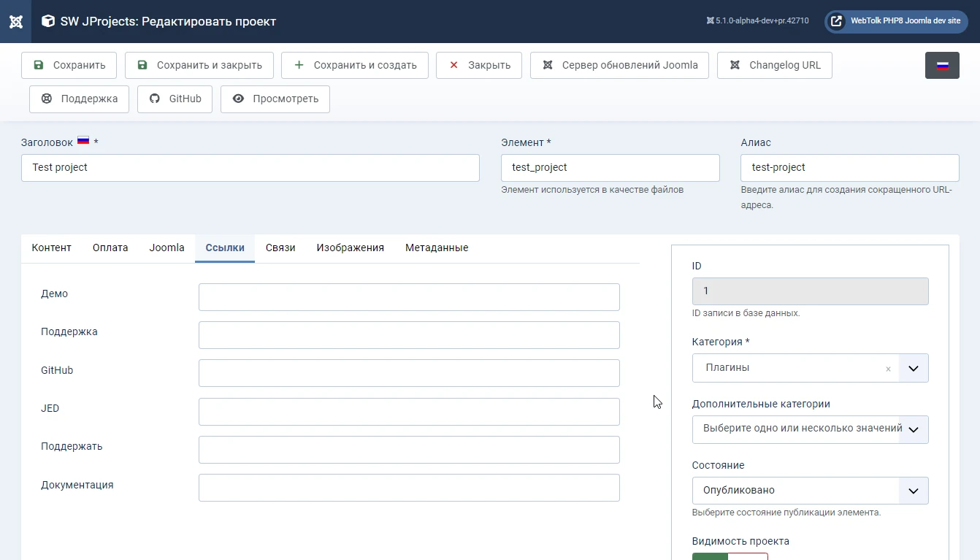Click the Просмотреть preview button
Image resolution: width=980 pixels, height=560 pixels.
pos(275,99)
